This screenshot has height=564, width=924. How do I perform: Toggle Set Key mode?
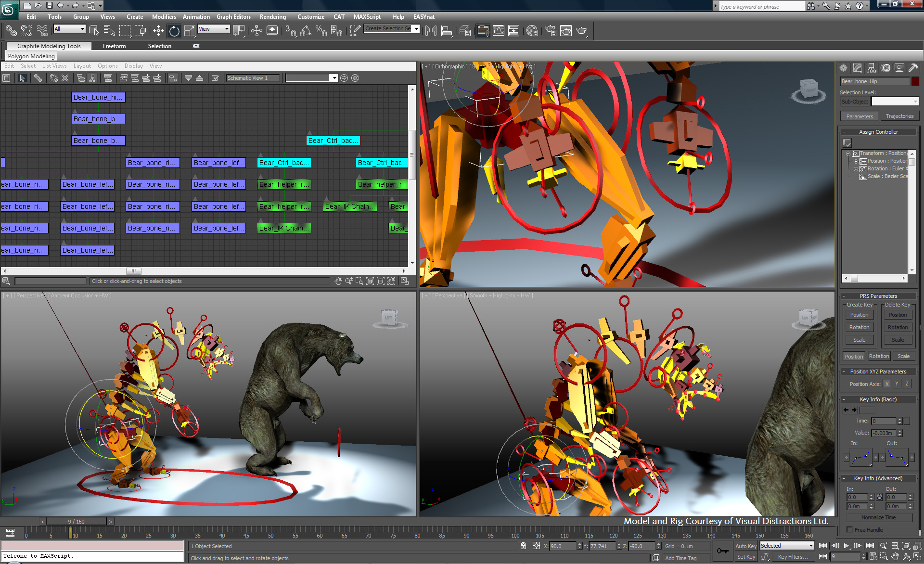tap(746, 557)
